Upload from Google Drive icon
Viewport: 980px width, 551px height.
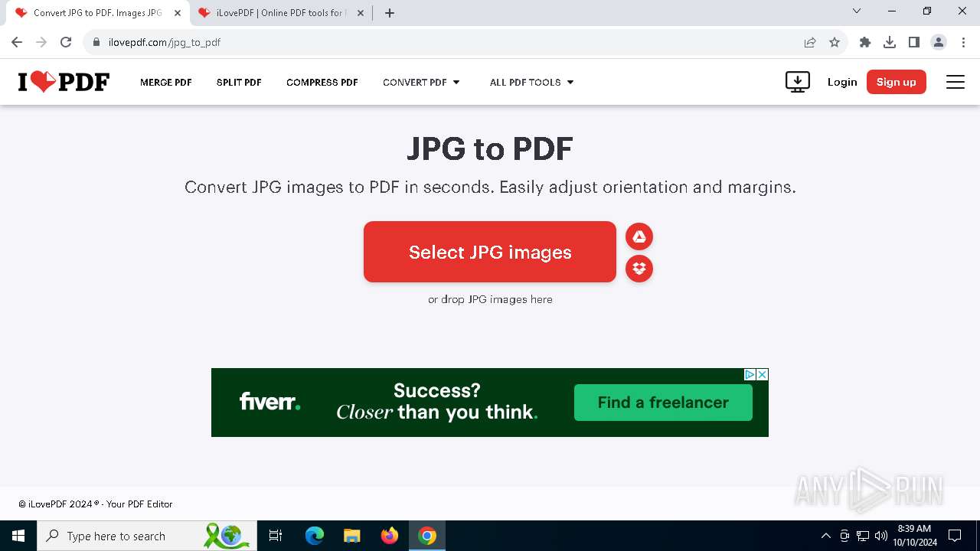[x=639, y=237]
